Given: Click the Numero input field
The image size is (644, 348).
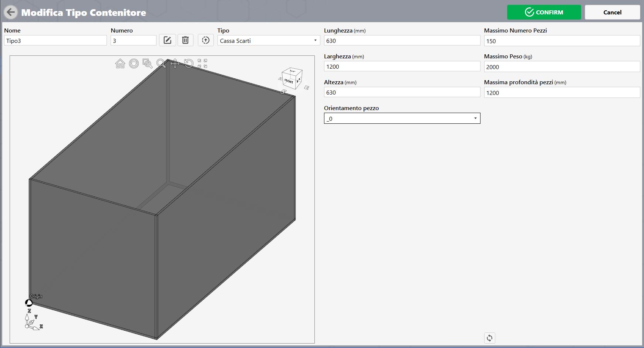Looking at the screenshot, I should pyautogui.click(x=134, y=41).
